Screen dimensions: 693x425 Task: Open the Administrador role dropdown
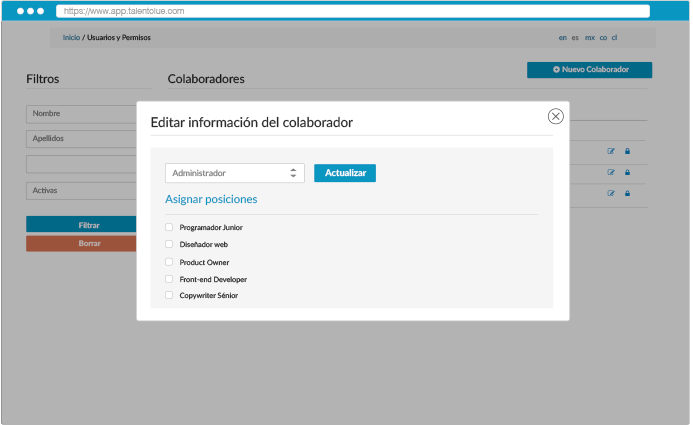pyautogui.click(x=234, y=173)
